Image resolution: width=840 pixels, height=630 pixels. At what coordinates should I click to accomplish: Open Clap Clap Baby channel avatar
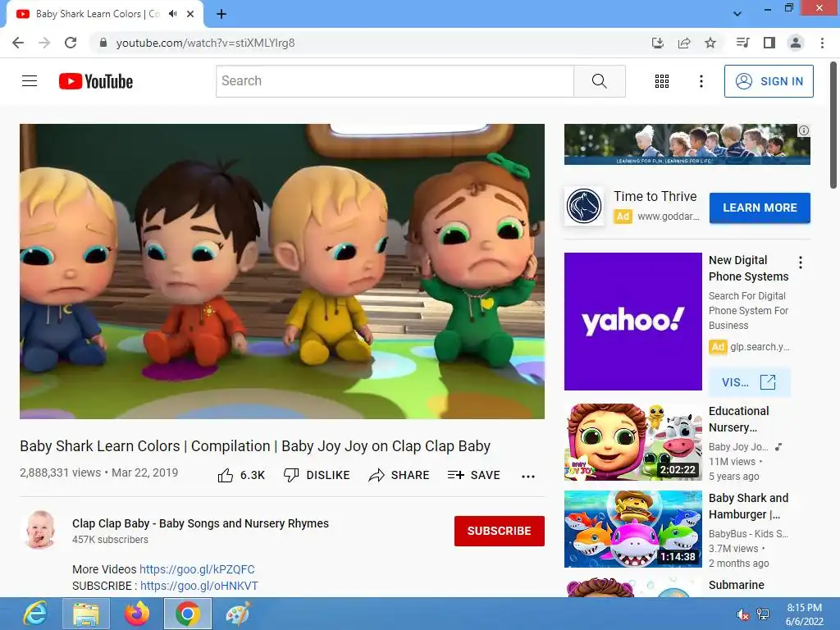[x=40, y=530]
